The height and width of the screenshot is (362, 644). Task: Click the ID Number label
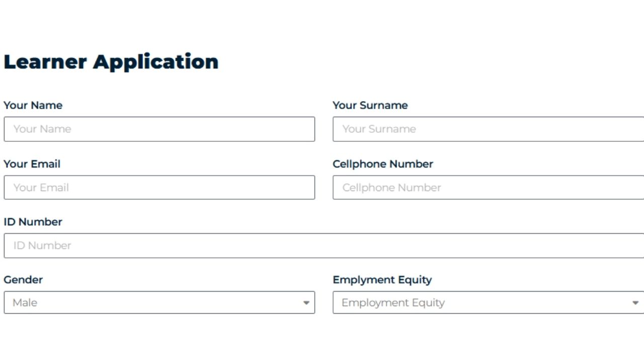pyautogui.click(x=33, y=222)
